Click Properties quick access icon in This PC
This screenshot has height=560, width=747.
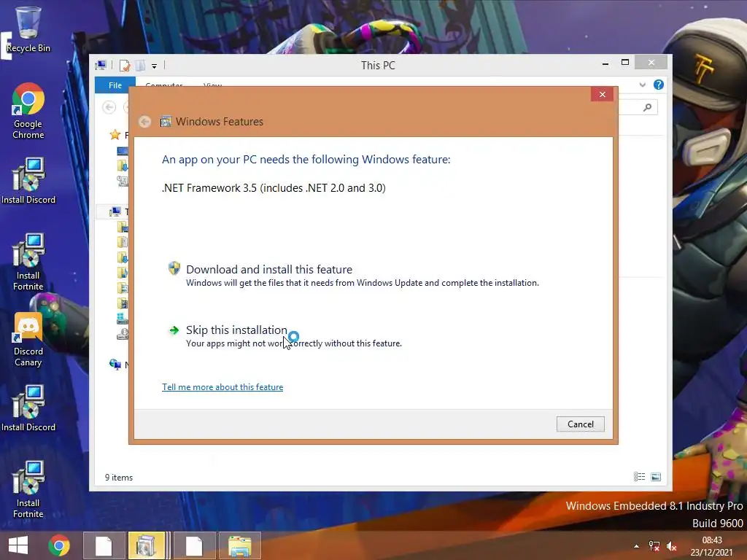tap(124, 65)
